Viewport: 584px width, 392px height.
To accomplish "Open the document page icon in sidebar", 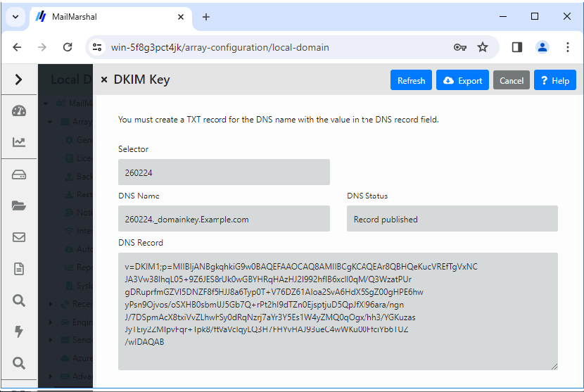I will (x=18, y=269).
